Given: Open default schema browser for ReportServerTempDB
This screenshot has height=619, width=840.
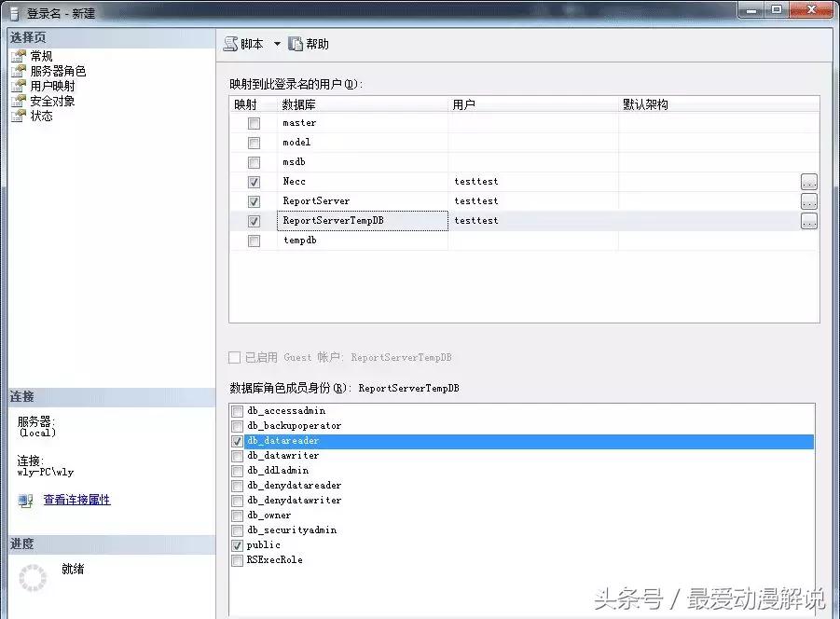Looking at the screenshot, I should (x=807, y=220).
